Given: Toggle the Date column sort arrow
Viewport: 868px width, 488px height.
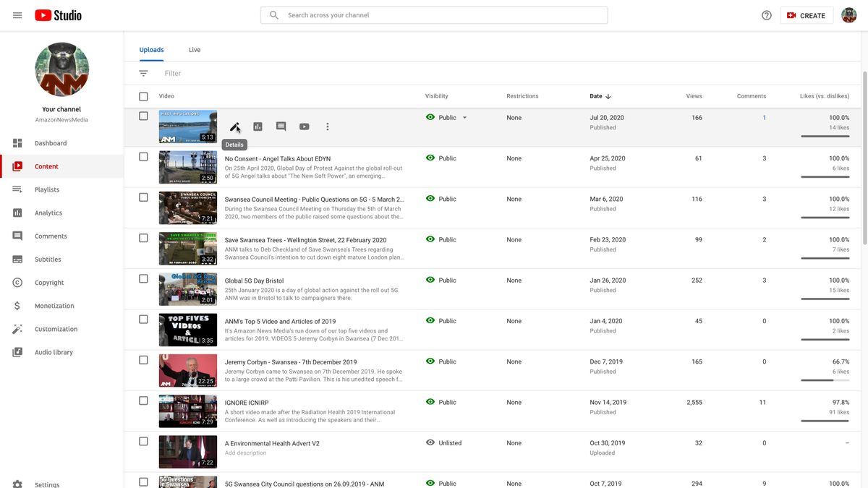Looking at the screenshot, I should [607, 95].
